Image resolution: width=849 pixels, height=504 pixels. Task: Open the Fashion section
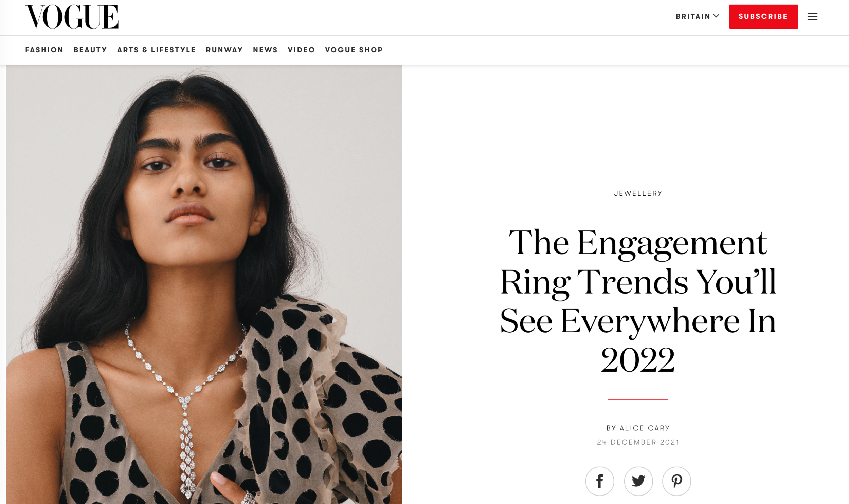(44, 50)
